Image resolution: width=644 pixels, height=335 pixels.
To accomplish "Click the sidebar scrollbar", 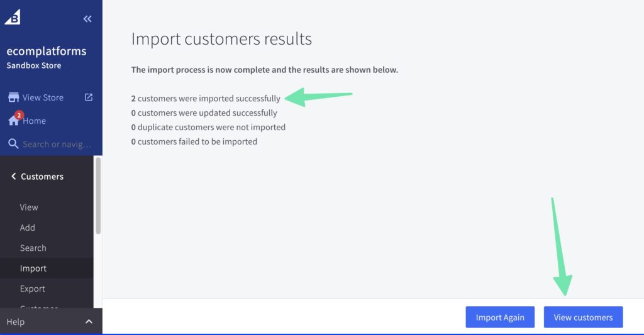I will (x=98, y=196).
